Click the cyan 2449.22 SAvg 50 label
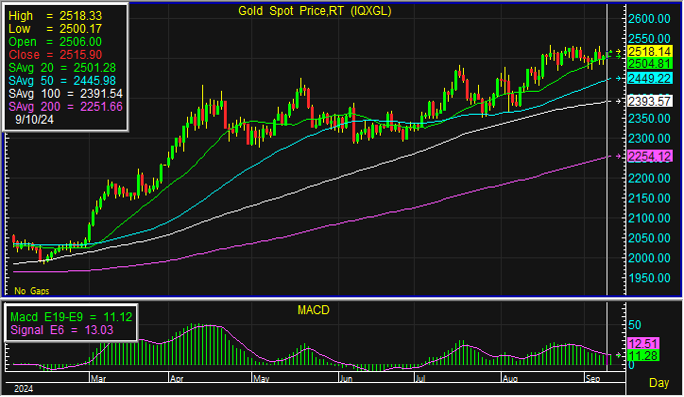Screen dimensions: 684x397 point(650,79)
